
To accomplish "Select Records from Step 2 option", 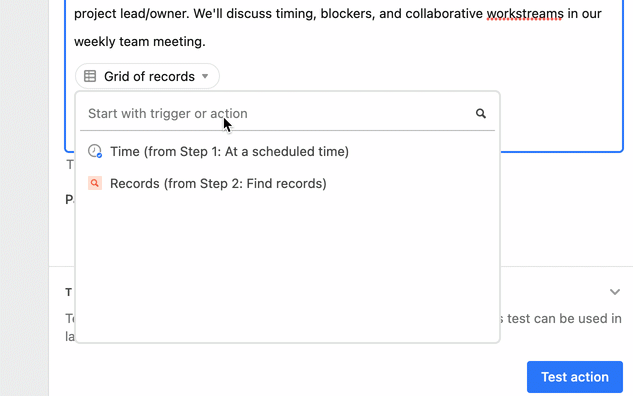I will (287, 183).
